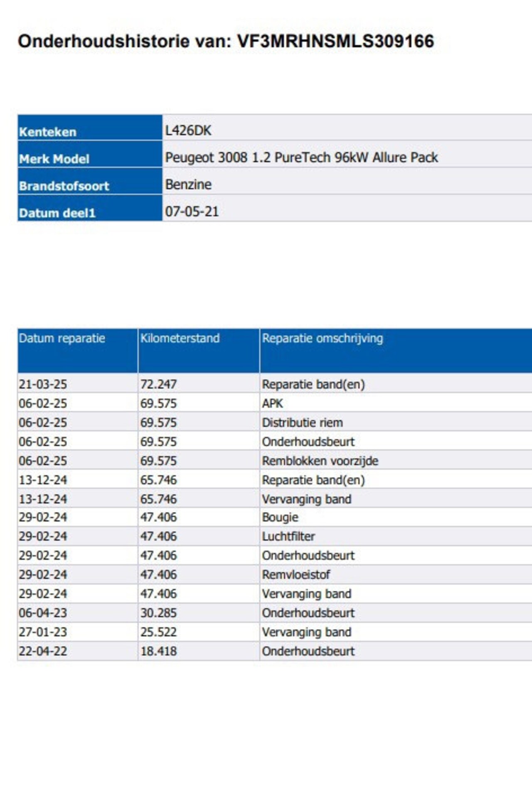
Task: Select the Reparatie omschrijving column header
Action: click(x=322, y=339)
